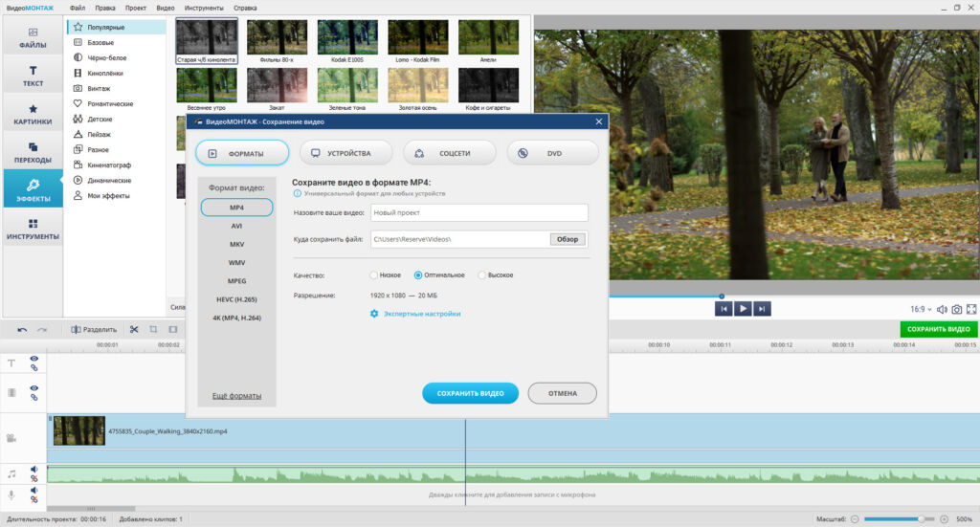Screen dimensions: 980x527
Task: Open the Справка menu
Action: (245, 8)
